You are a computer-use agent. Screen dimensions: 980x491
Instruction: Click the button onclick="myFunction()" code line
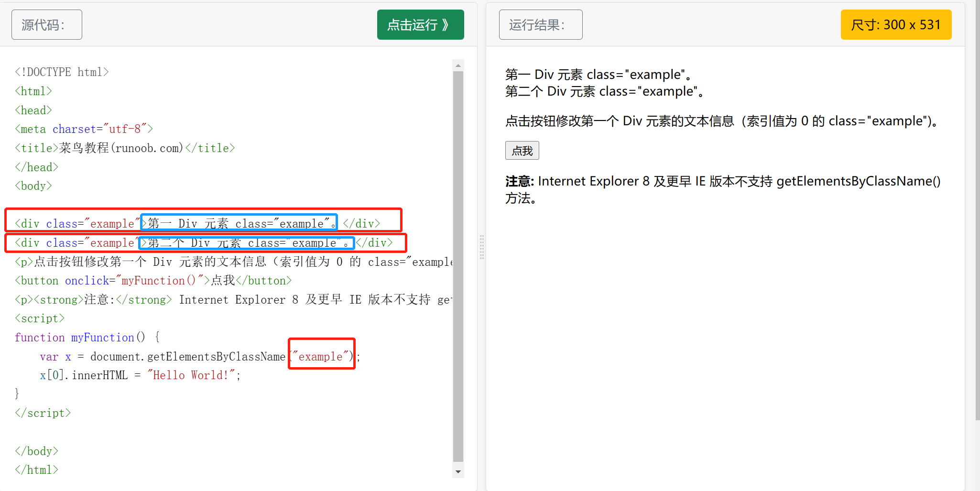click(x=153, y=281)
